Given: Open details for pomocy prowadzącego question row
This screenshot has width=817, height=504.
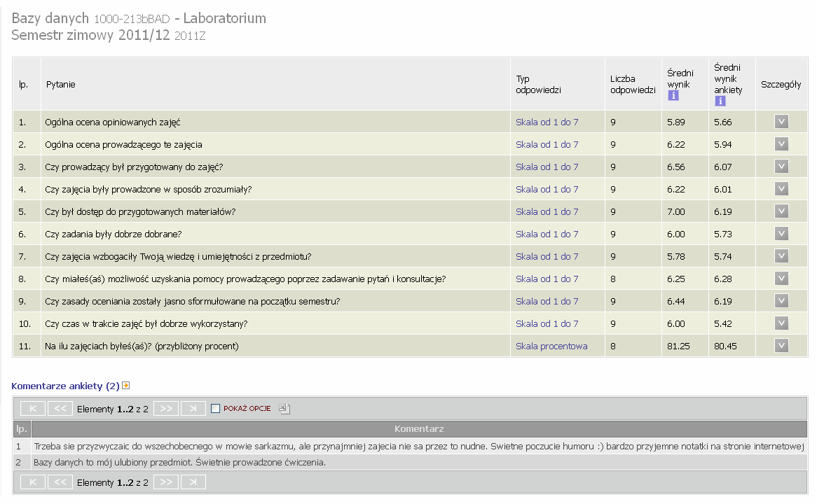Looking at the screenshot, I should tap(781, 279).
